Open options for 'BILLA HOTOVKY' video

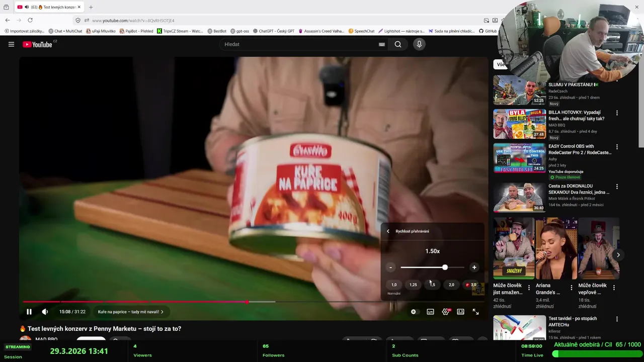617,113
